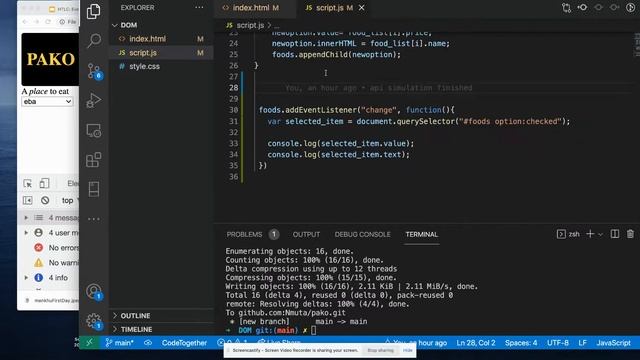This screenshot has width=640, height=360.
Task: Expand the '4 messages' row in DevTools
Action: (49, 218)
